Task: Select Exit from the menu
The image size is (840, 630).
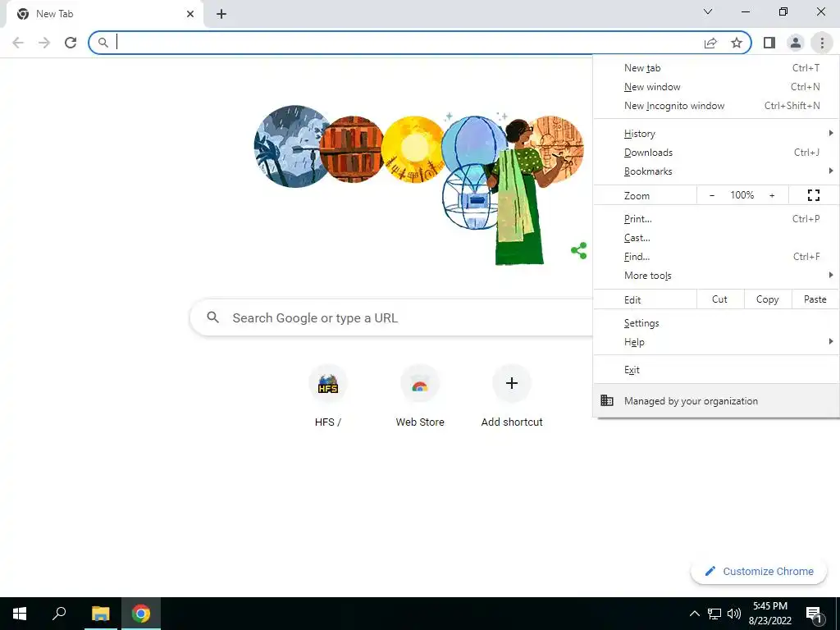Action: point(715,370)
